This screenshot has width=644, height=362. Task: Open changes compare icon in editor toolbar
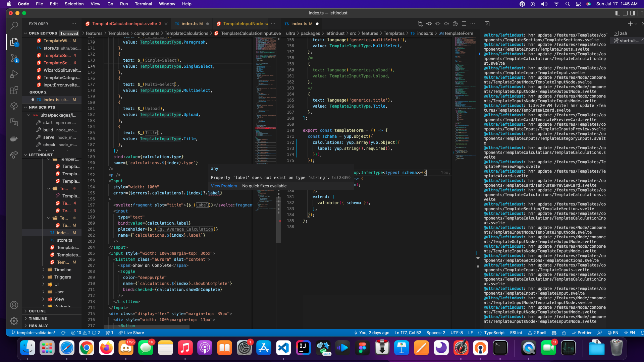coord(420,24)
